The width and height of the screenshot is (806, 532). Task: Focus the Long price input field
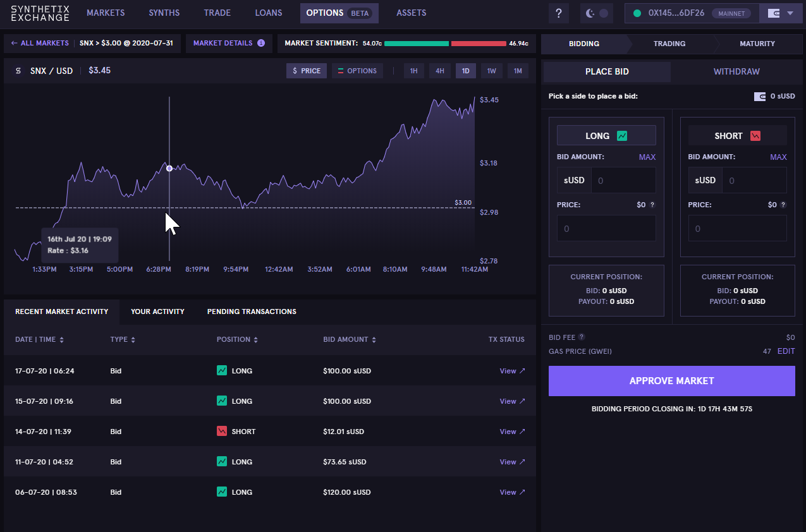point(606,229)
